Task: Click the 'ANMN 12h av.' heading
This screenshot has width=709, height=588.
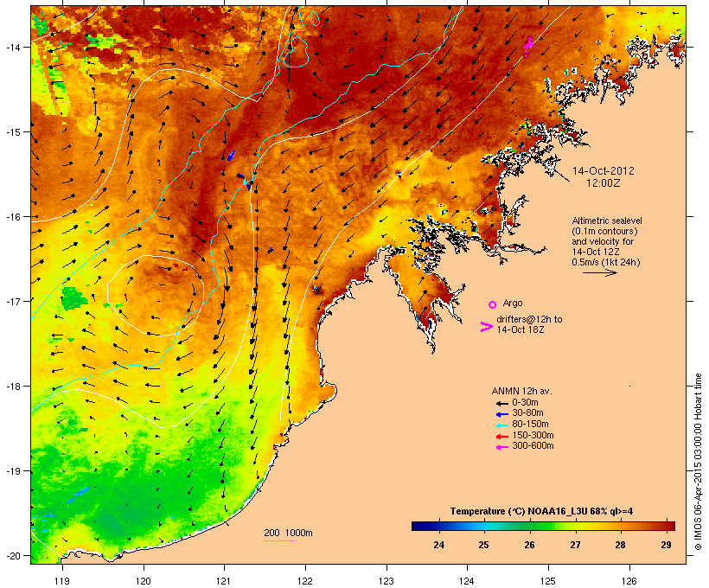Action: [521, 391]
